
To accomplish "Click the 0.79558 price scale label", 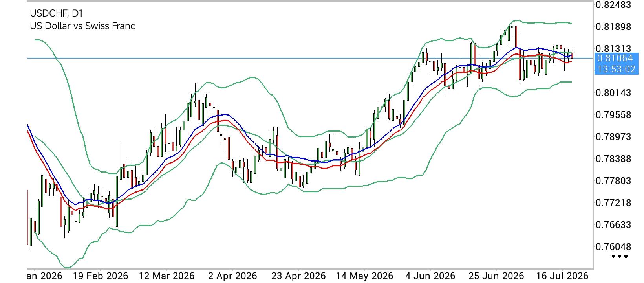I will point(613,115).
